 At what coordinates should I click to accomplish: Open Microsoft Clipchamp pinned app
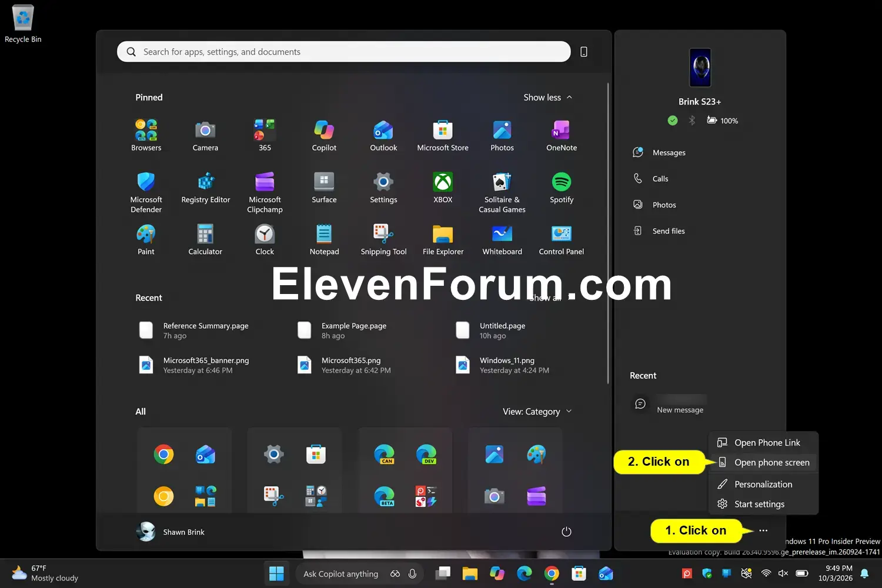click(265, 192)
